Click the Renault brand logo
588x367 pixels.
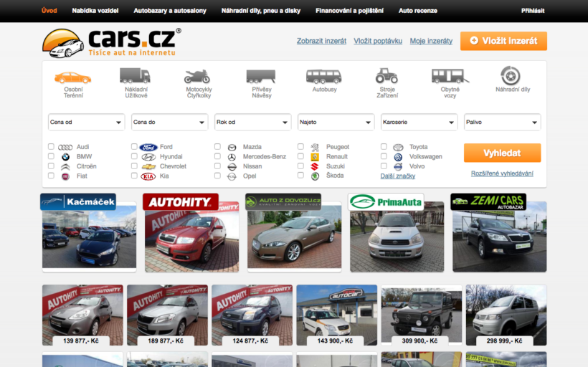(x=315, y=157)
